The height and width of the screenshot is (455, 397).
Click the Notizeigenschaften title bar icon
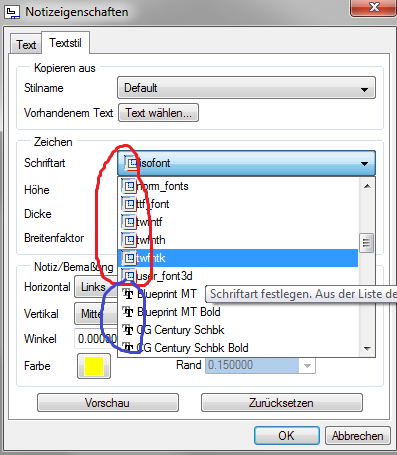tap(12, 12)
